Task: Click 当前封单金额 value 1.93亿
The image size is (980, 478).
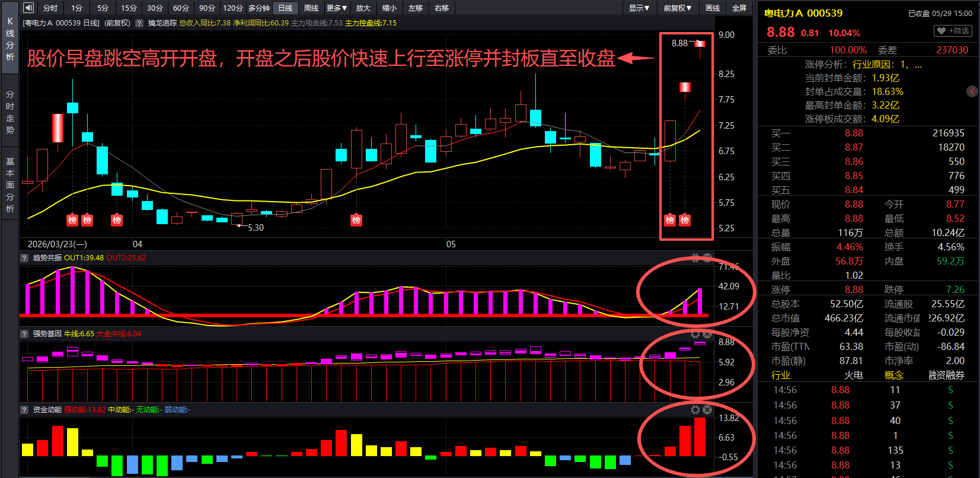Action: pos(885,78)
